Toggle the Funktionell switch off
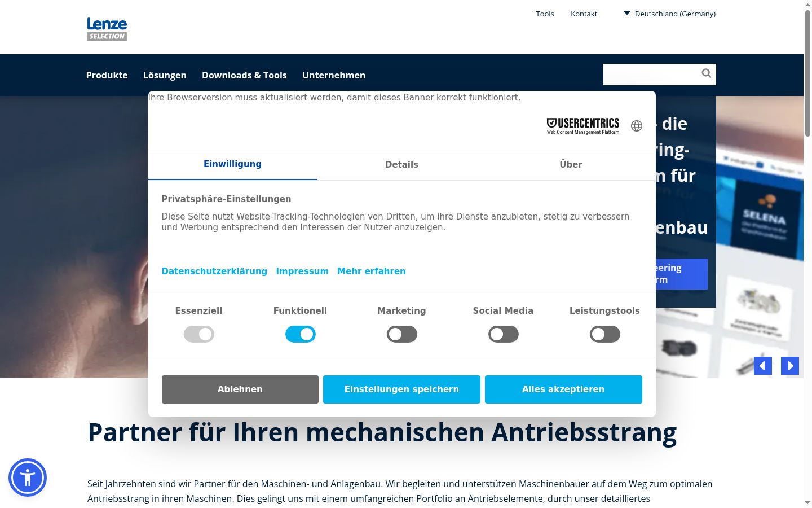This screenshot has width=812, height=508. [x=301, y=334]
